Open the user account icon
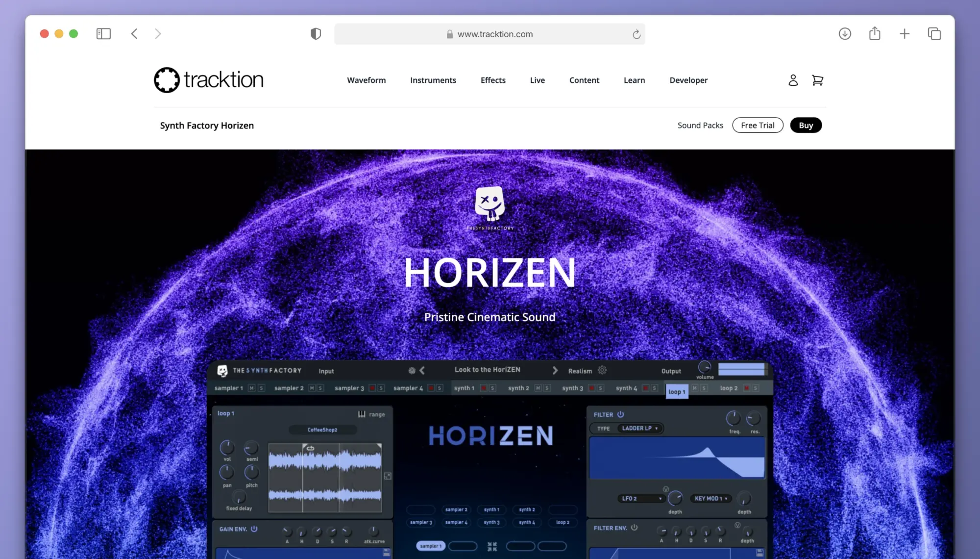980x559 pixels. tap(793, 80)
